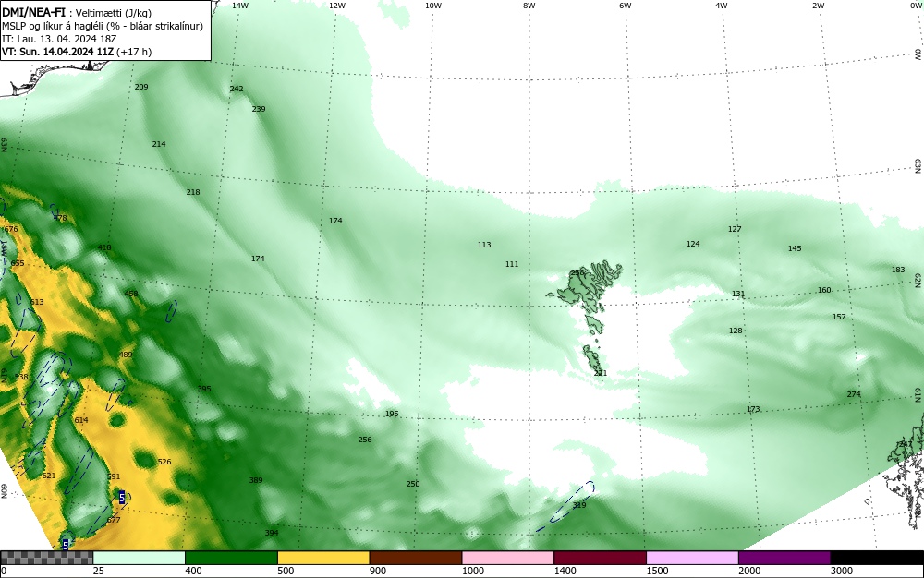Select the 'IT: Lau. 13. 04. 2024 18Z' line
The image size is (924, 578).
click(x=59, y=39)
